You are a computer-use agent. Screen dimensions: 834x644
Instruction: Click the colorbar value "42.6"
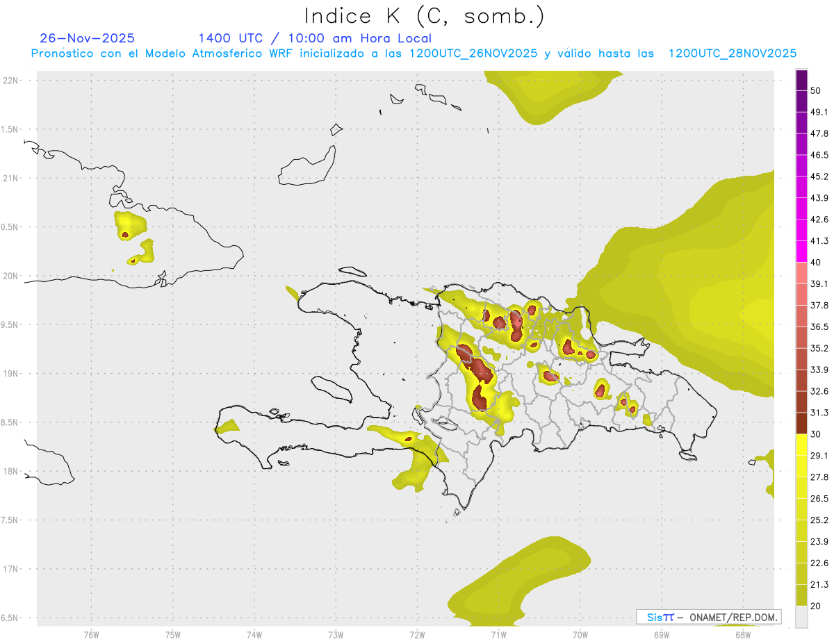[x=819, y=220]
